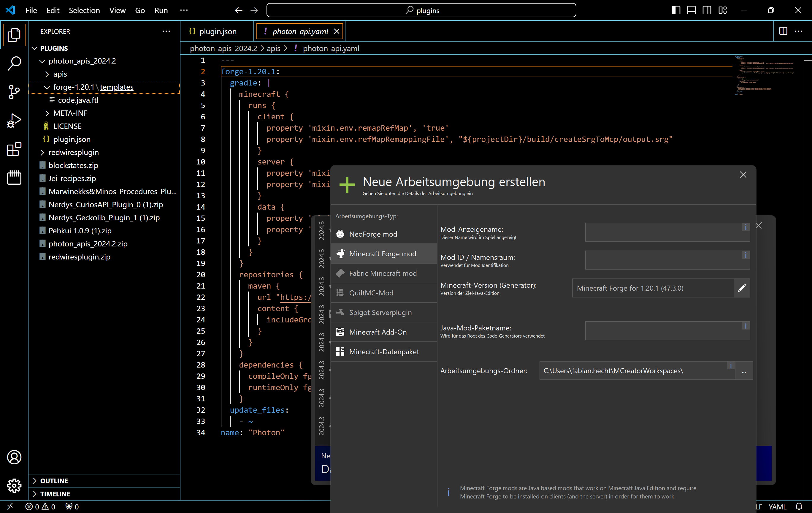Toggle the secondary side bar layout icon
The height and width of the screenshot is (513, 812).
click(x=707, y=10)
